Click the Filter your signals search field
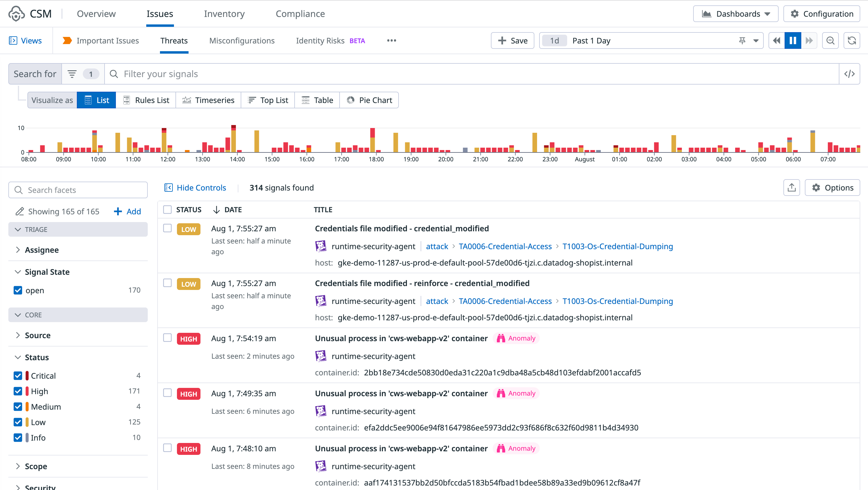This screenshot has width=868, height=490. 472,74
